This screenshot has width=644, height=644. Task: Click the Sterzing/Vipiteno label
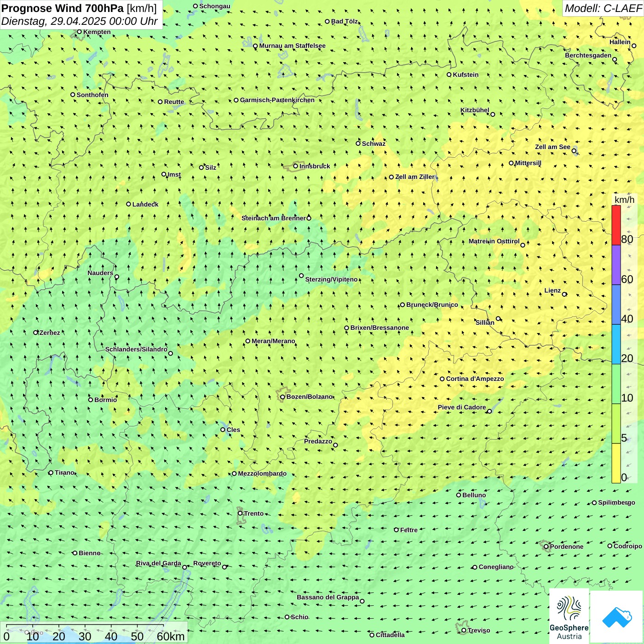[x=331, y=279]
